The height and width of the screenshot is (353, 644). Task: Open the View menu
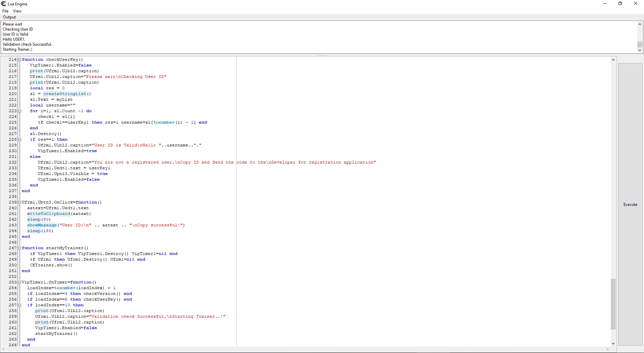[x=17, y=11]
